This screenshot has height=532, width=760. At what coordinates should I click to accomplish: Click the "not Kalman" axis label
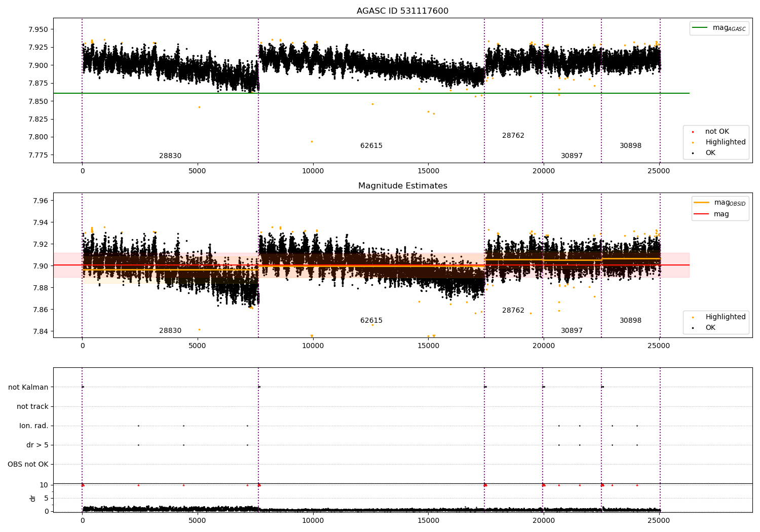[x=28, y=388]
